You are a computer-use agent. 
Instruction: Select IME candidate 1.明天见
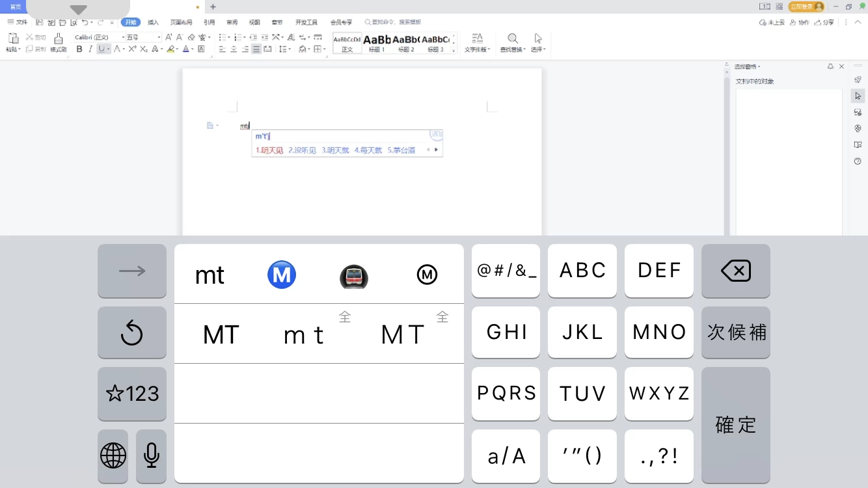(269, 150)
